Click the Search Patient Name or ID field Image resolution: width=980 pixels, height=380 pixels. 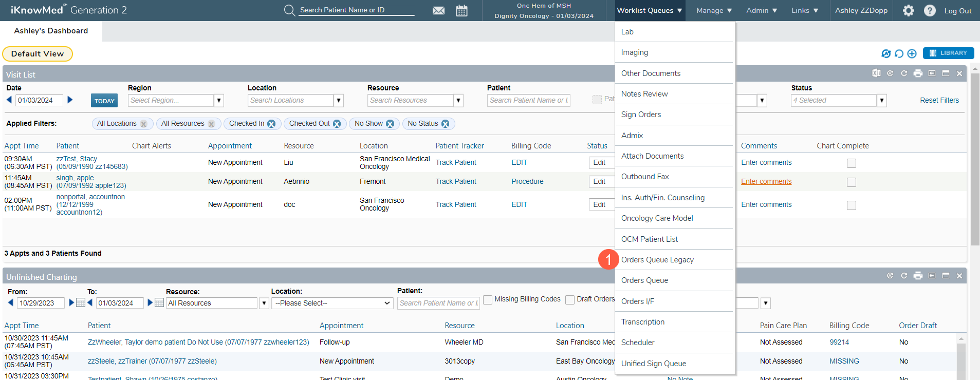tap(357, 10)
